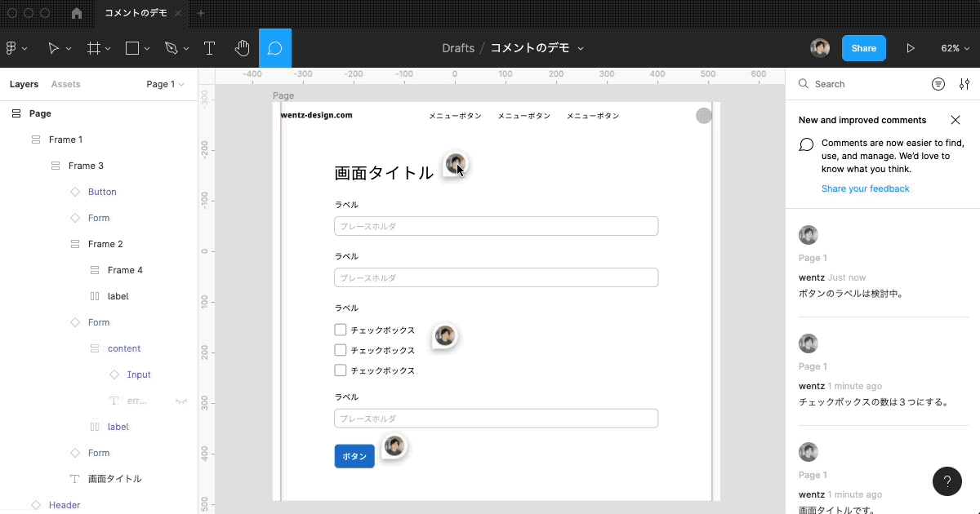
Task: Open the Share your feedback link
Action: 865,188
